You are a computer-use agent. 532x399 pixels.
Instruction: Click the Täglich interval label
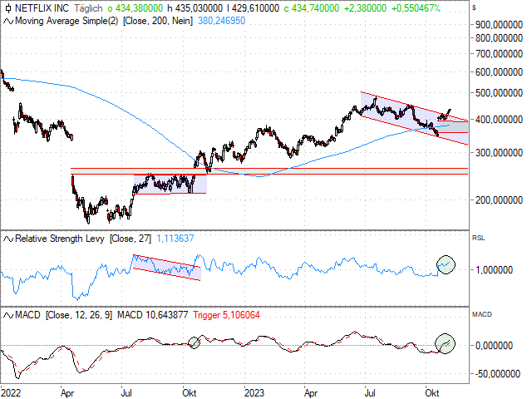pos(88,7)
